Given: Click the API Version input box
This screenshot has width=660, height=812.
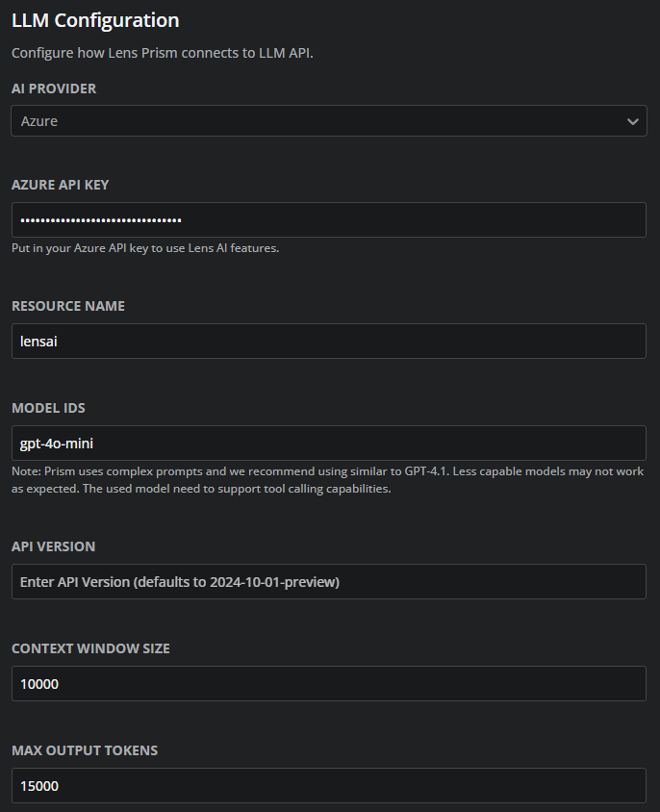Looking at the screenshot, I should pos(328,581).
